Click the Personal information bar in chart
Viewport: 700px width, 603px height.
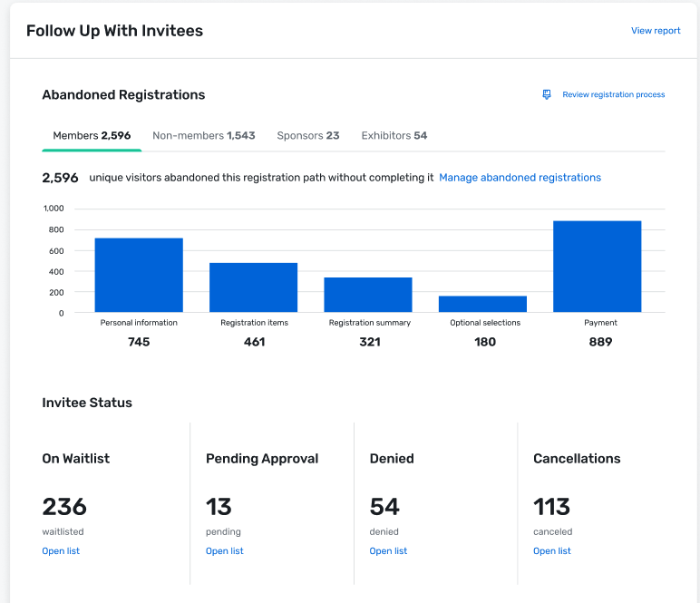[x=139, y=276]
